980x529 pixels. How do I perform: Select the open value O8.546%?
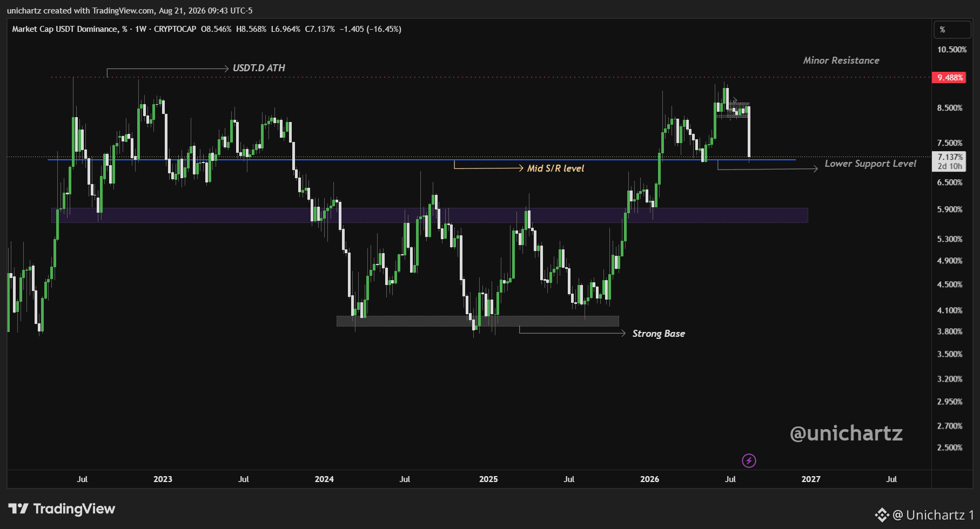tap(216, 29)
